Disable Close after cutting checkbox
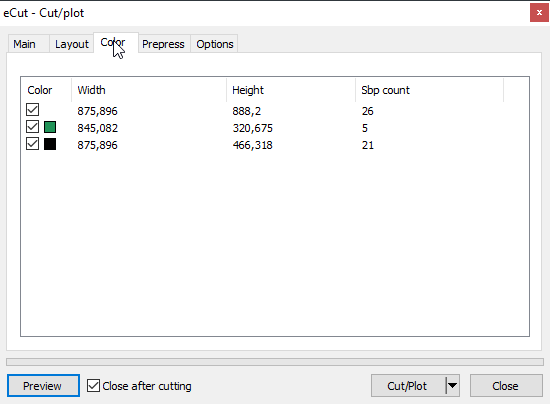This screenshot has width=550, height=404. (x=93, y=386)
